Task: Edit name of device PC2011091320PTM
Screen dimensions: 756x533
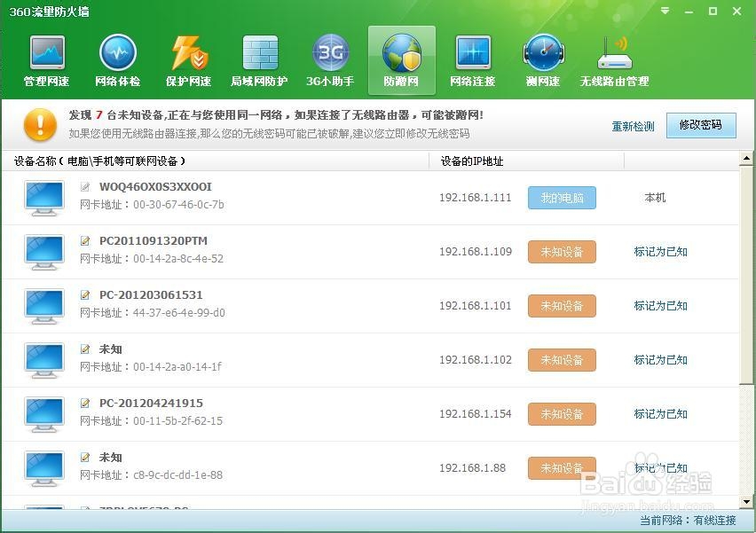Action: pyautogui.click(x=85, y=240)
